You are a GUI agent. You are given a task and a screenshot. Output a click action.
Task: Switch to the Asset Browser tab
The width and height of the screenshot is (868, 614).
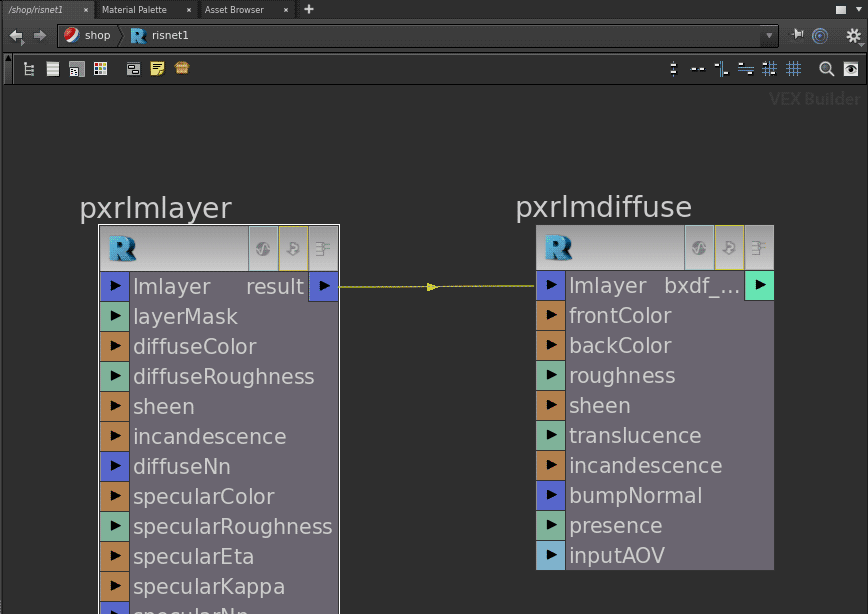[234, 9]
